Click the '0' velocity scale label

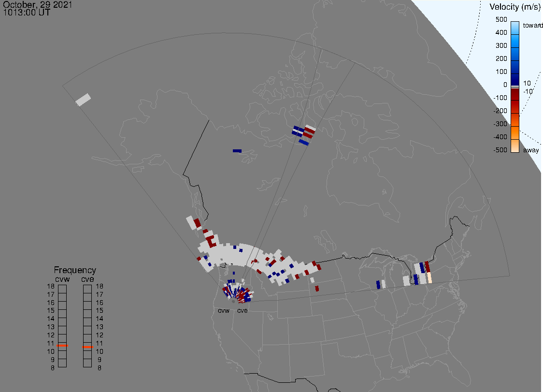tap(505, 85)
